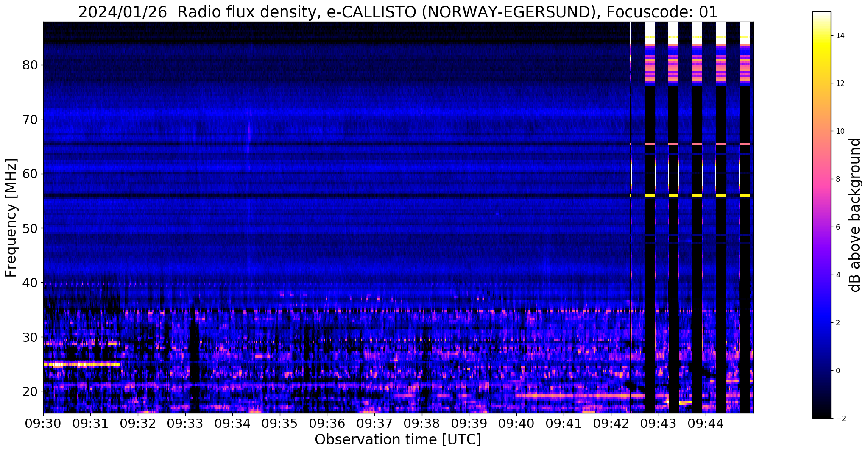Image resolution: width=868 pixels, height=452 pixels.
Task: Click the 09:34 time tick label
Action: tap(232, 423)
